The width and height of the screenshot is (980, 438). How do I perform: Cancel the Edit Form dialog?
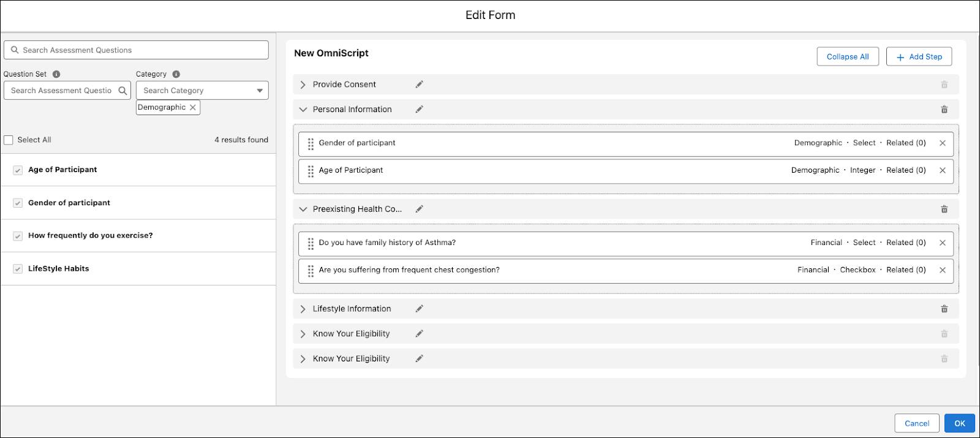917,423
